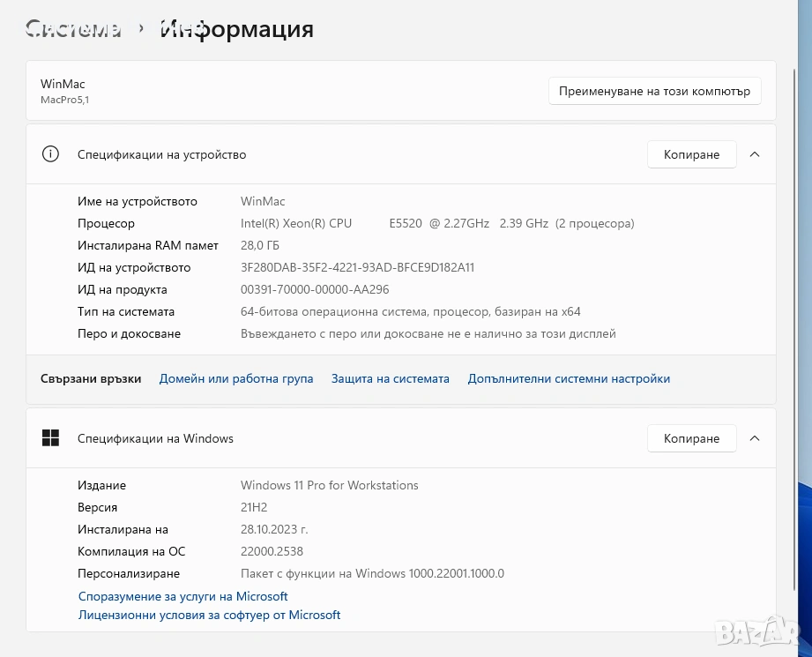The image size is (812, 657).
Task: Copy device specifications with Копиране button
Action: [x=691, y=154]
